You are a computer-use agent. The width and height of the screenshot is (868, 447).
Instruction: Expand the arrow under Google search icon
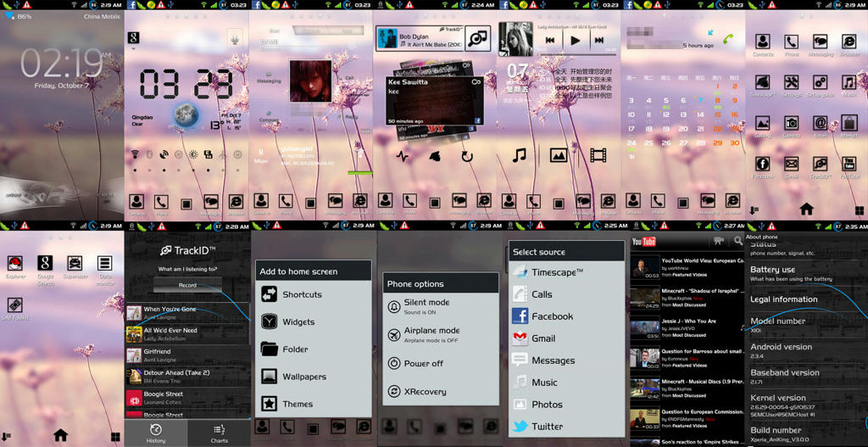(133, 48)
